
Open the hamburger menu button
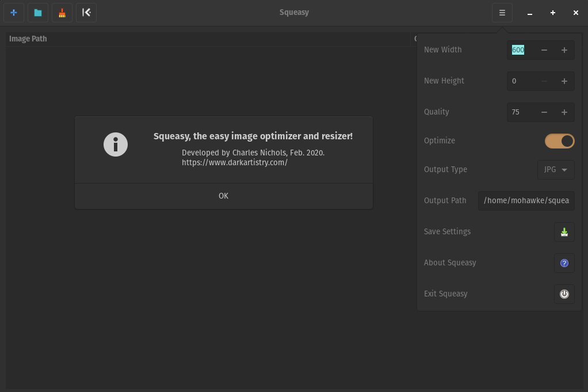[x=502, y=13]
